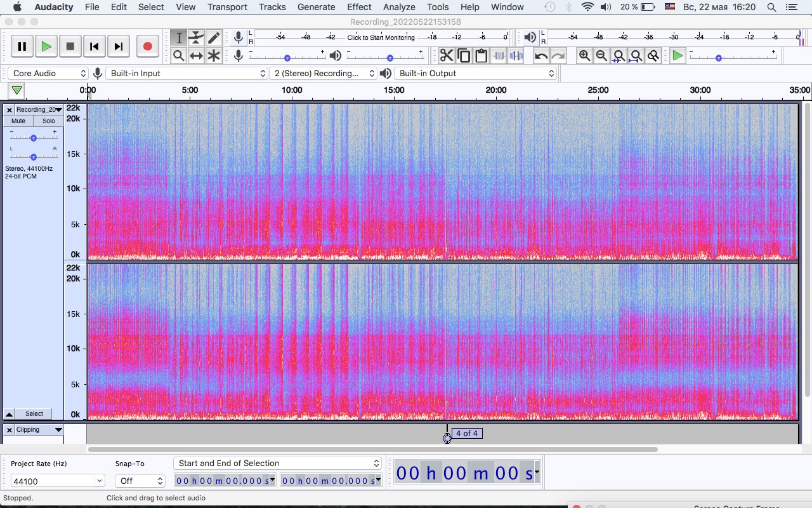Collapse the Recording track
Image resolution: width=812 pixels, height=508 pixels.
[9, 414]
